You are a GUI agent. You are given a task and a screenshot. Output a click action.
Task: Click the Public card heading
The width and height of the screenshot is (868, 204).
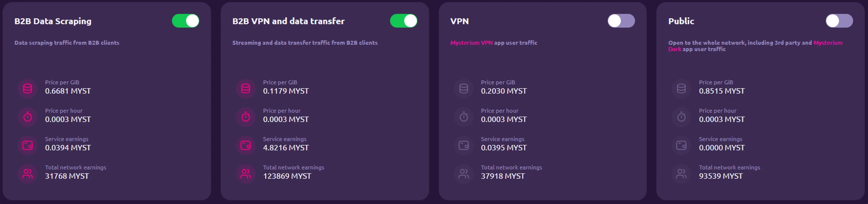(x=681, y=21)
